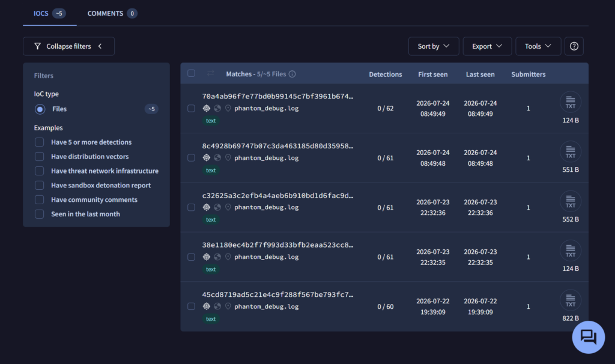Tick the select-all checkbox in table header
This screenshot has width=615, height=364.
tap(192, 73)
